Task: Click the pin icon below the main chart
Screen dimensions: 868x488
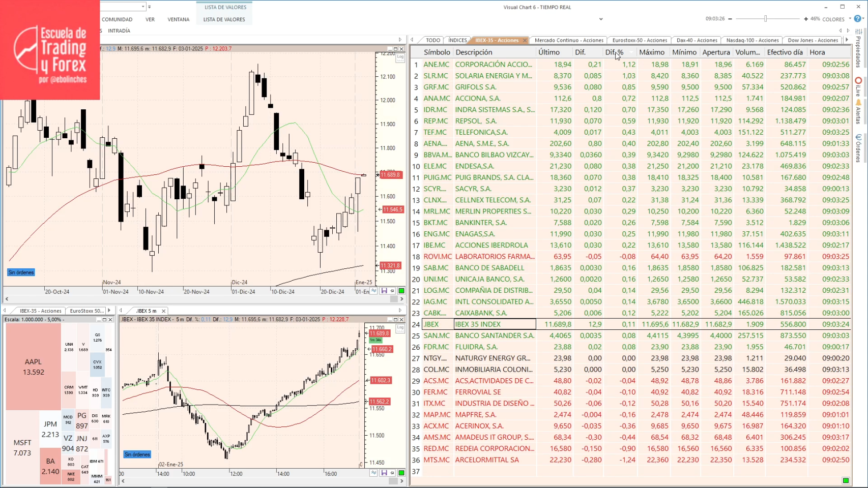Action: pyautogui.click(x=392, y=290)
